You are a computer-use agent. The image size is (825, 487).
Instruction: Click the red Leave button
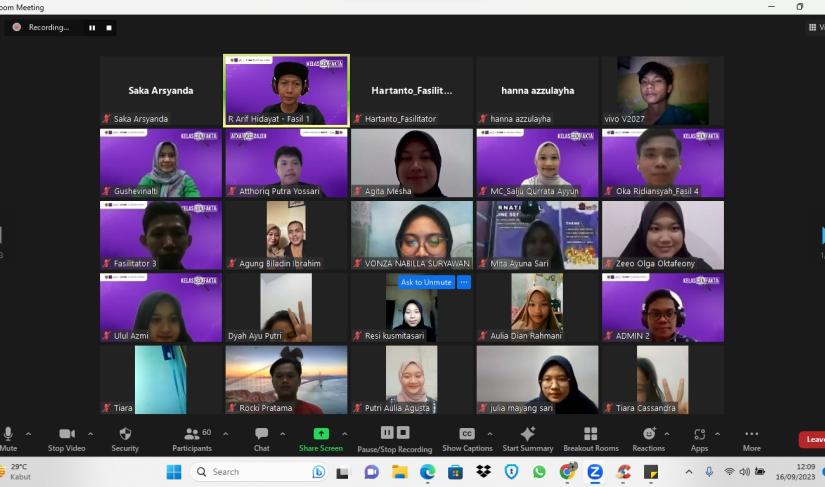[x=814, y=439]
